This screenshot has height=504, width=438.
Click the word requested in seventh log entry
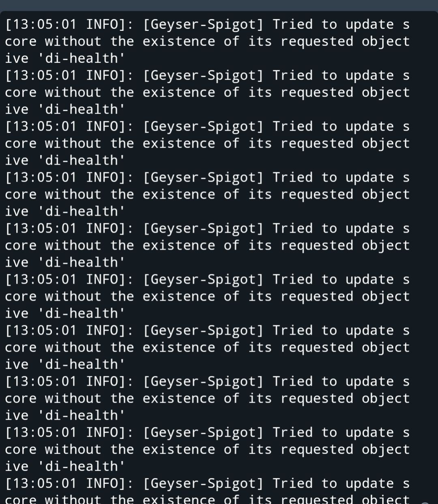(317, 348)
